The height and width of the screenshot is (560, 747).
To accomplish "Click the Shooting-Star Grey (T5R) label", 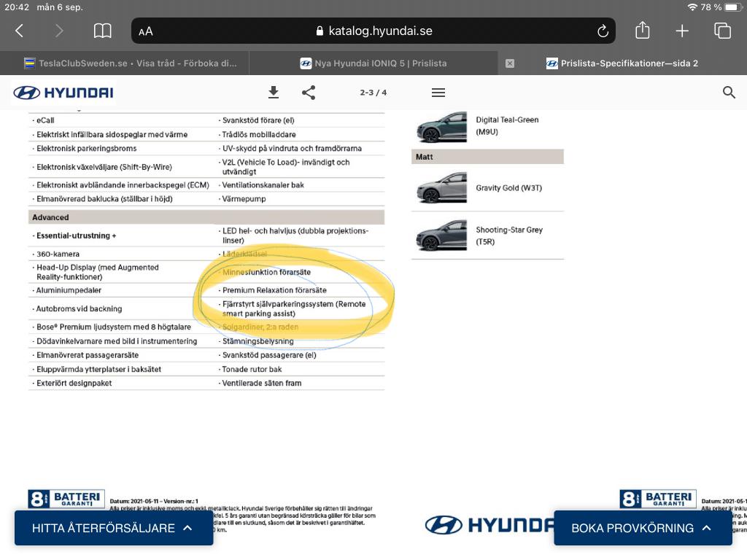I will 509,236.
